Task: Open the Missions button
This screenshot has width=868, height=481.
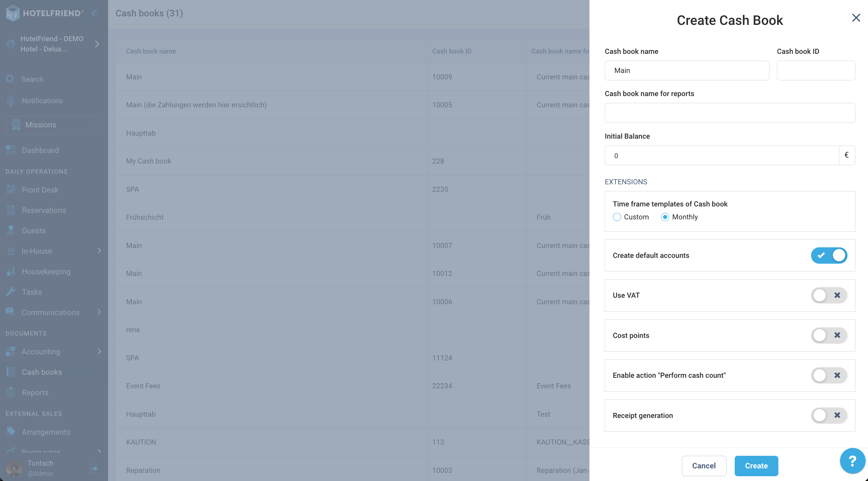Action: (51, 125)
